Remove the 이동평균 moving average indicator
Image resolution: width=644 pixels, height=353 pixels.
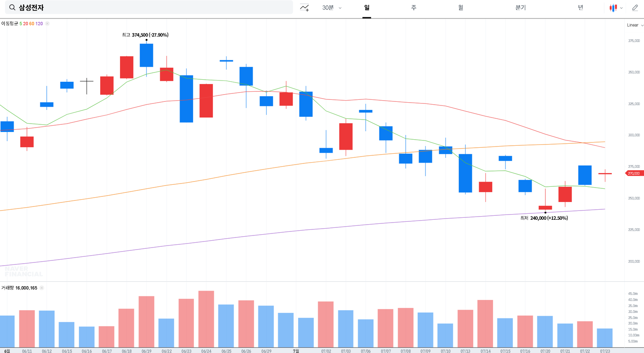coord(47,24)
